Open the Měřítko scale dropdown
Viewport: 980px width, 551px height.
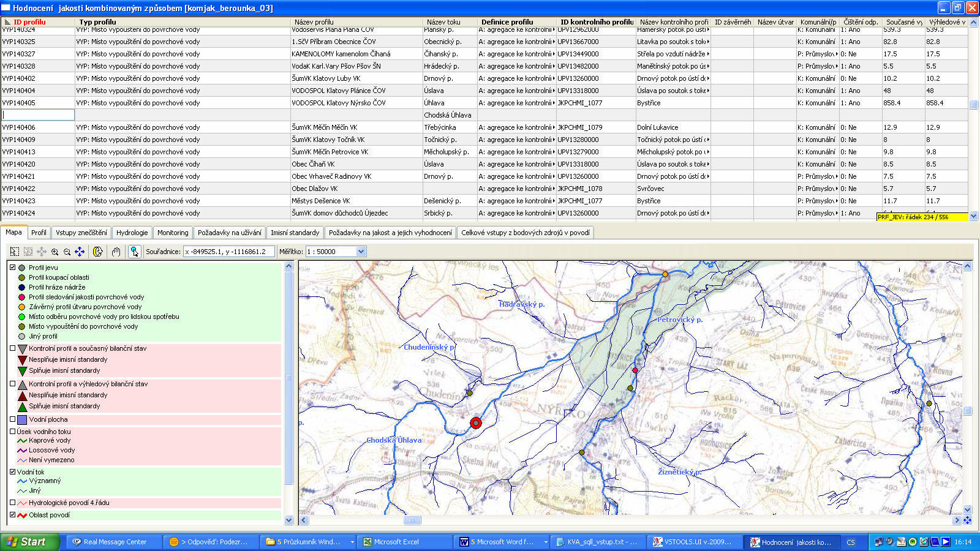[x=361, y=252]
